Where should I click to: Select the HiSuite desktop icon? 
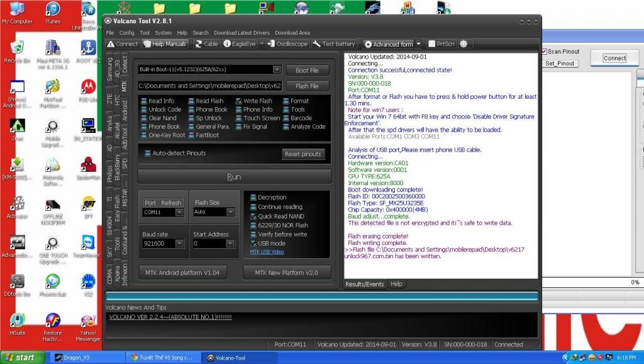click(17, 324)
